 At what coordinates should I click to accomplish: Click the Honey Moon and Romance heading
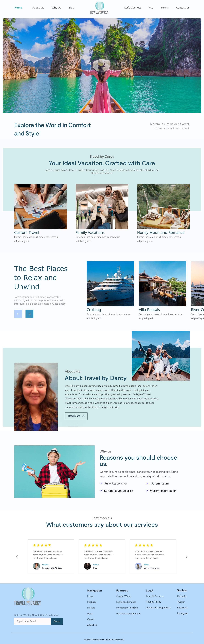(161, 233)
